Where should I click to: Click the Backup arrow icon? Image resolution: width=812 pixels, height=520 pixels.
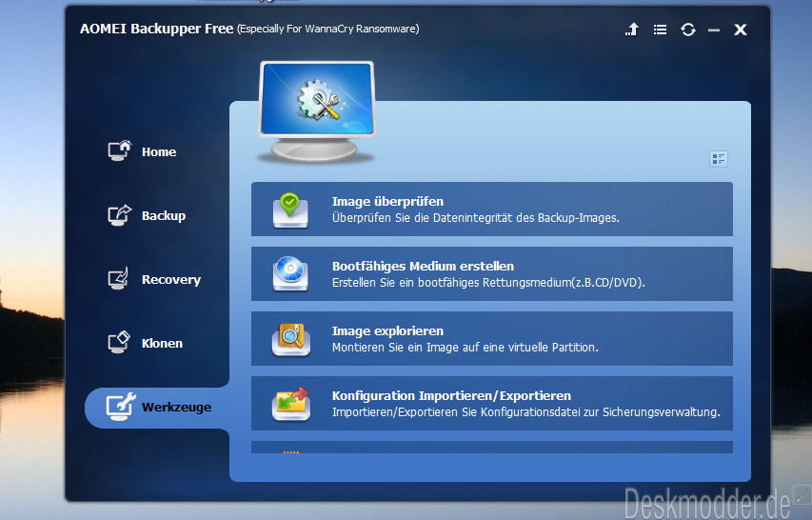click(120, 215)
